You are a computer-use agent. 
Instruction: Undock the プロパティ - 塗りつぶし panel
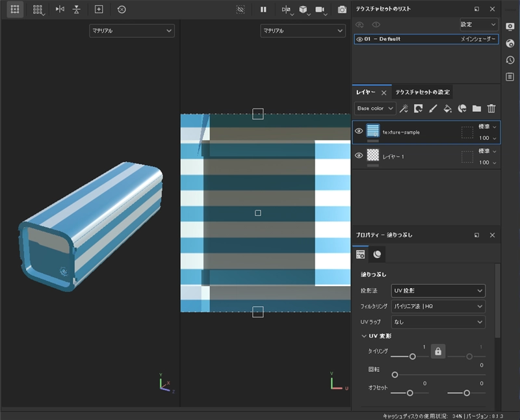click(476, 235)
